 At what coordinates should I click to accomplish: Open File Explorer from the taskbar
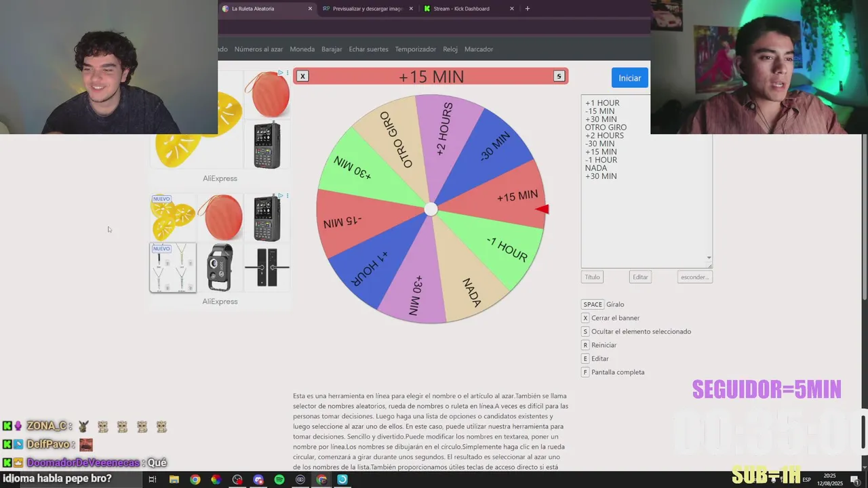174,479
